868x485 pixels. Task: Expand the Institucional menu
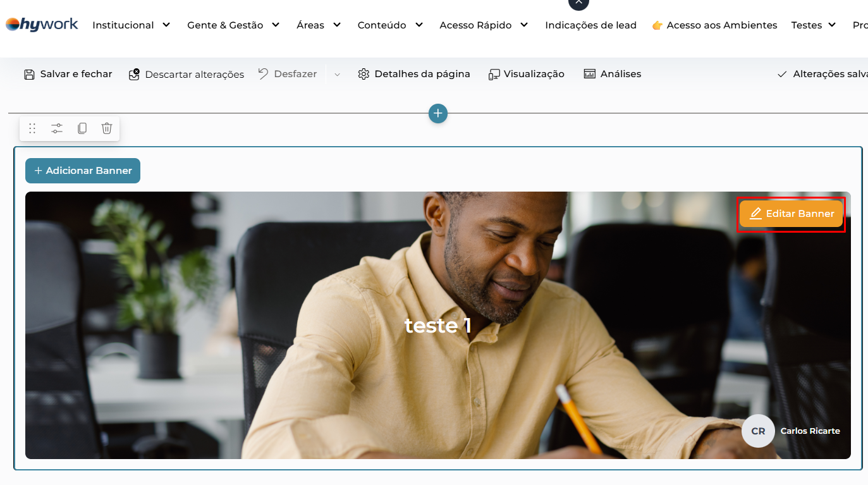(x=131, y=25)
